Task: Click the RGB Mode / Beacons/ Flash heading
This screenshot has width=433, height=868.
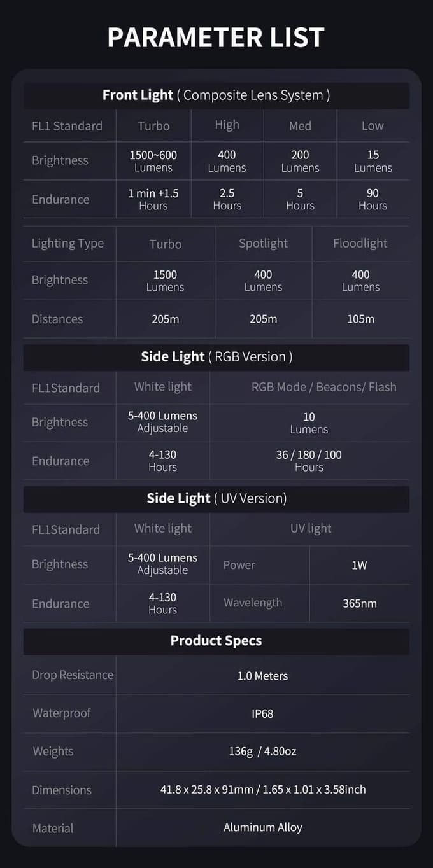Action: point(323,387)
